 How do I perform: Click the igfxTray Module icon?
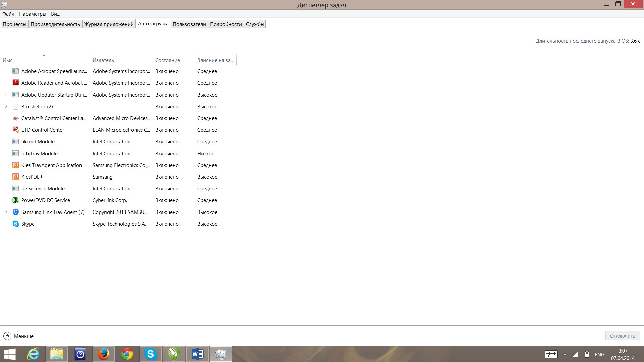[15, 153]
